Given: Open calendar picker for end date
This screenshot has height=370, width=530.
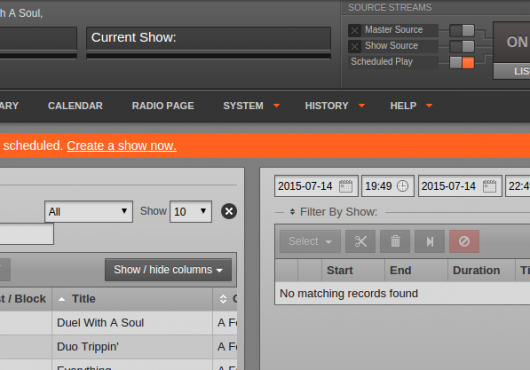Looking at the screenshot, I should [x=489, y=186].
